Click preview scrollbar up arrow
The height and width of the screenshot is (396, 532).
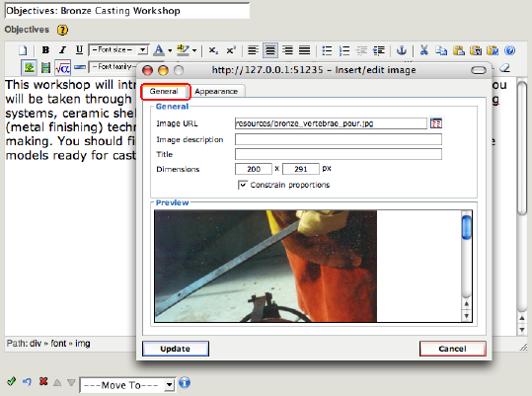pyautogui.click(x=467, y=304)
